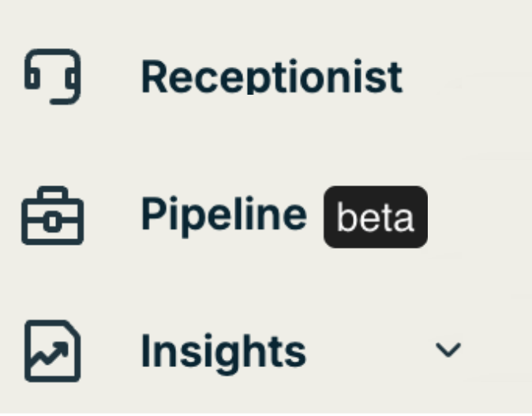Select the chart symbol beside Insights
This screenshot has width=532, height=416.
coord(52,350)
